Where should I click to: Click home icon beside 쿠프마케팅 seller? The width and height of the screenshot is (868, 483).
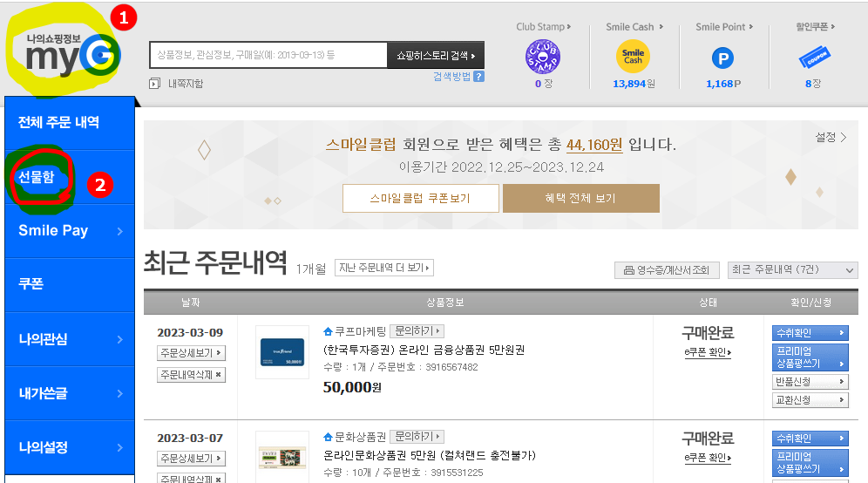click(x=328, y=331)
